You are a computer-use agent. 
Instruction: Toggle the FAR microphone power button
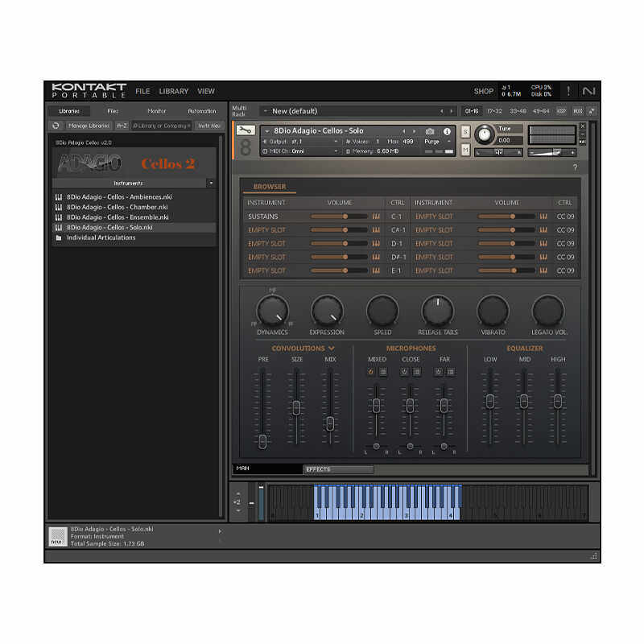click(x=438, y=372)
